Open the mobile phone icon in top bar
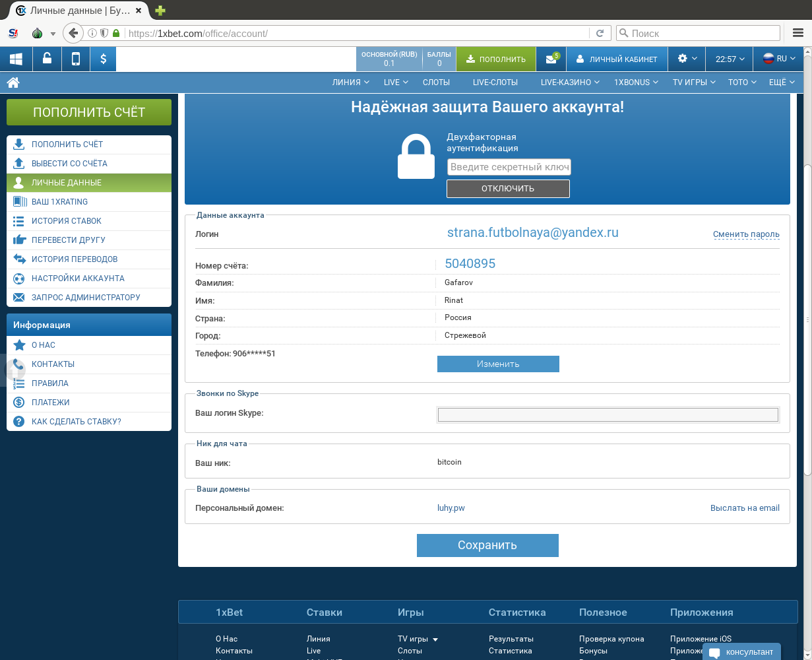 (76, 59)
